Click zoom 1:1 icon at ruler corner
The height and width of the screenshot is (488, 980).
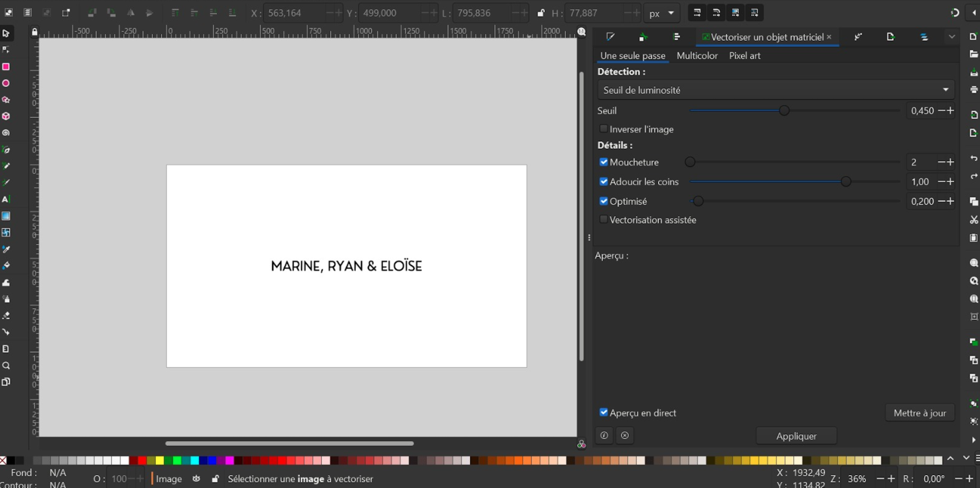pos(582,32)
